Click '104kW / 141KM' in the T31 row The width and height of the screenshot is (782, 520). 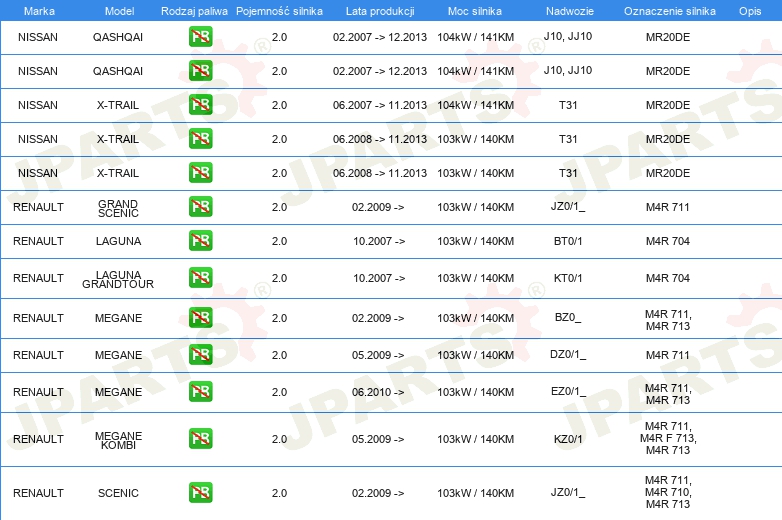pos(476,105)
